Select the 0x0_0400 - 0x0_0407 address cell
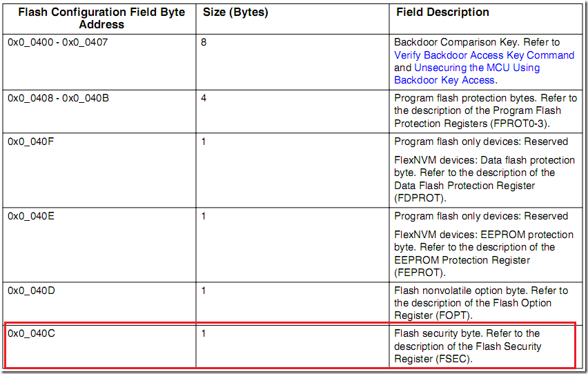 click(x=58, y=42)
